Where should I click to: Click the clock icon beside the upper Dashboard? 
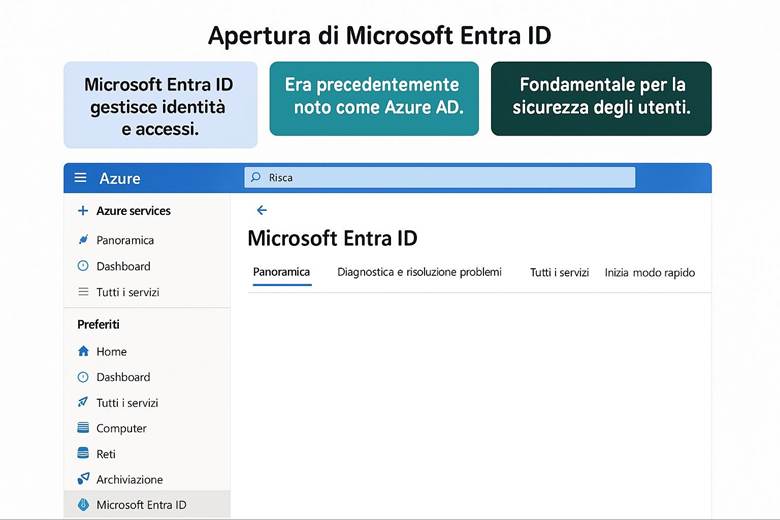83,266
